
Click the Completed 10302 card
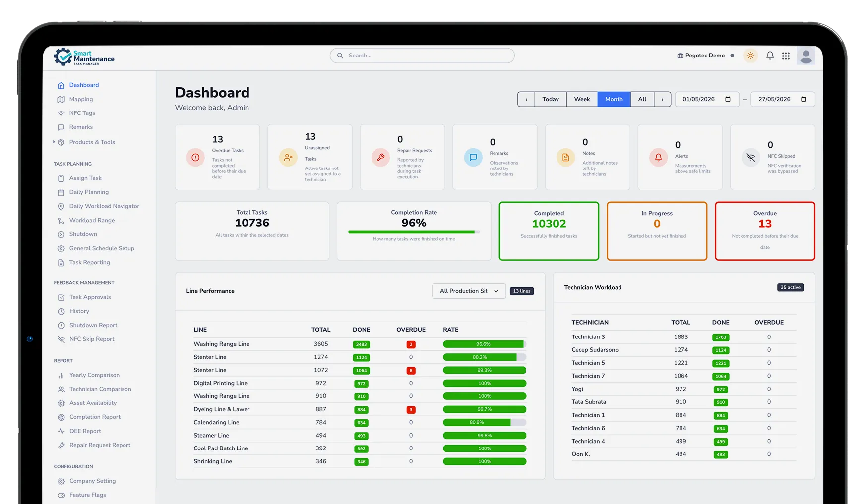(549, 231)
